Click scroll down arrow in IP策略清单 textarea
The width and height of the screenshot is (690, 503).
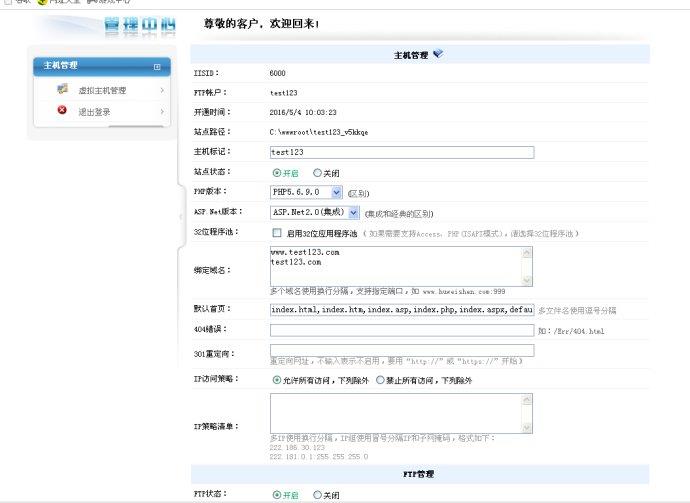(527, 427)
